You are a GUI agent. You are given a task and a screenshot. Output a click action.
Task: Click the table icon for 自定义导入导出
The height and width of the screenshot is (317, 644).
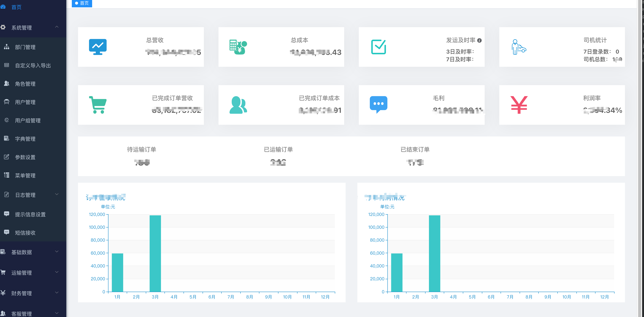(x=7, y=65)
